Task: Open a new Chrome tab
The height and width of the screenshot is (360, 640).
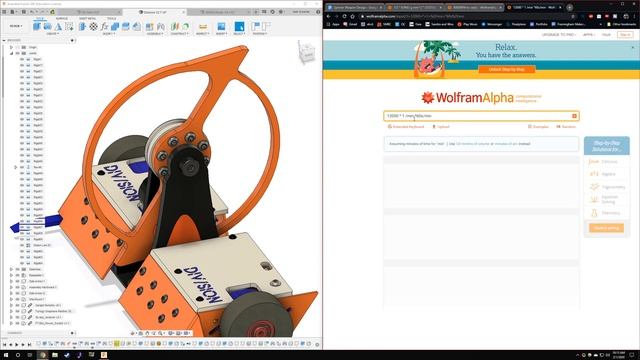Action: (x=569, y=7)
